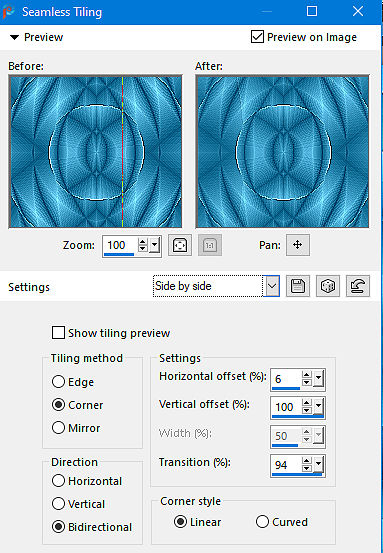Choose the Curved corner style

pos(262,522)
